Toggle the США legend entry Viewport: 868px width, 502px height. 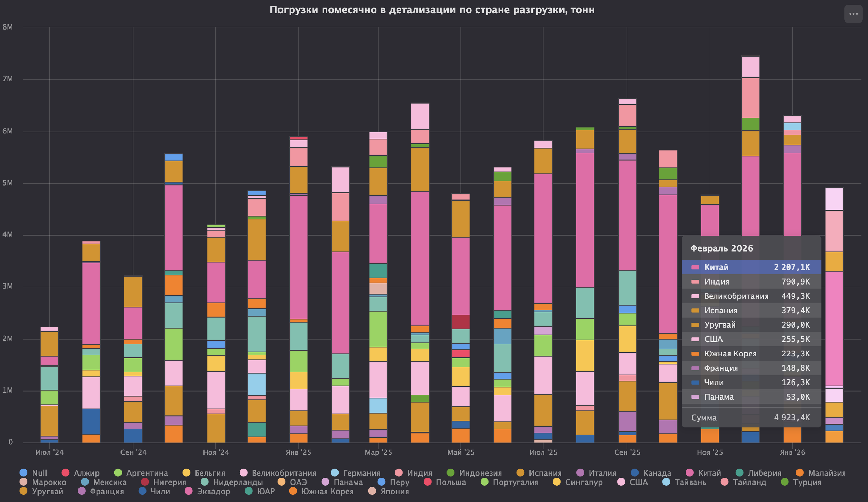(638, 482)
